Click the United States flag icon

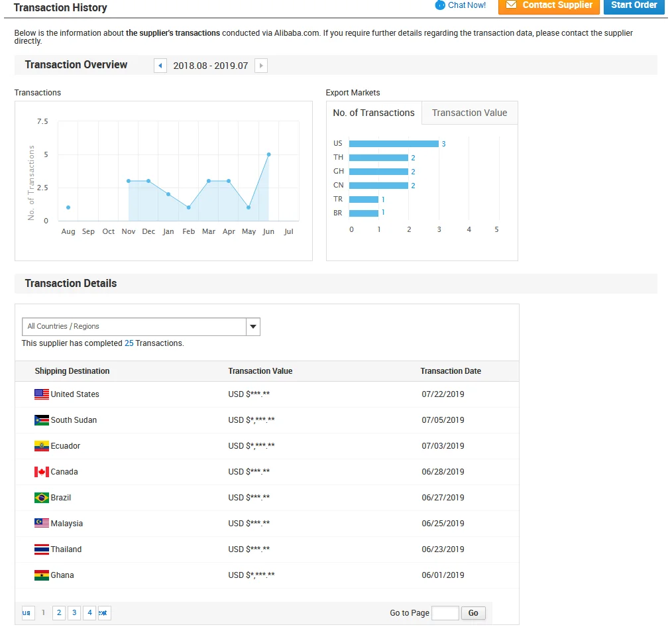pyautogui.click(x=42, y=394)
